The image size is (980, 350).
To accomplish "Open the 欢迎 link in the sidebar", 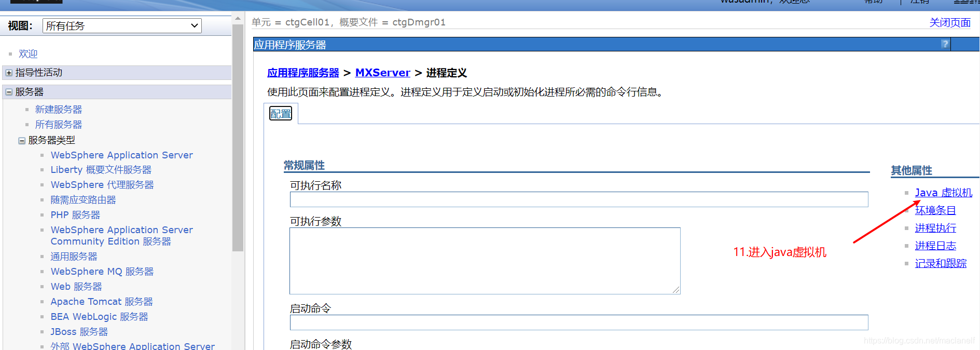I will tap(28, 53).
